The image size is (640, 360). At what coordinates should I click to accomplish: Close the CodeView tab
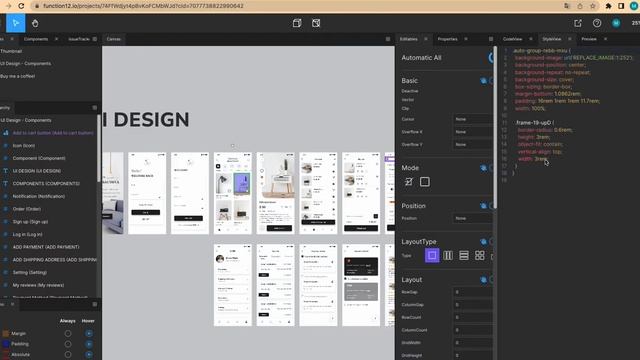point(531,39)
